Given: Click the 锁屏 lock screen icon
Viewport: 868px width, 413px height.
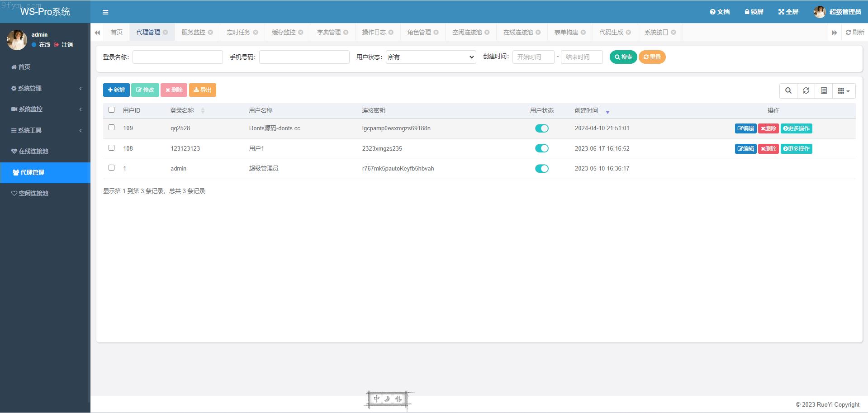Looking at the screenshot, I should pos(754,12).
